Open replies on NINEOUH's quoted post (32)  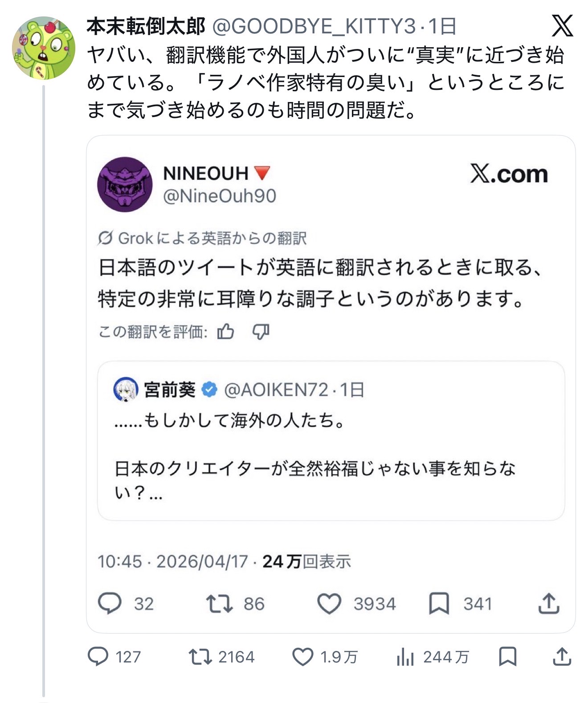(110, 604)
